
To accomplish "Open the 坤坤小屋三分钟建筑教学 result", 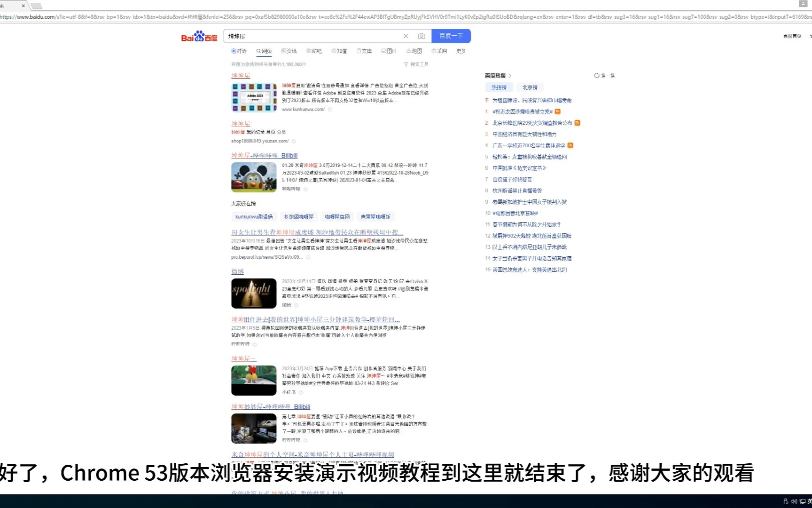I will tap(316, 320).
